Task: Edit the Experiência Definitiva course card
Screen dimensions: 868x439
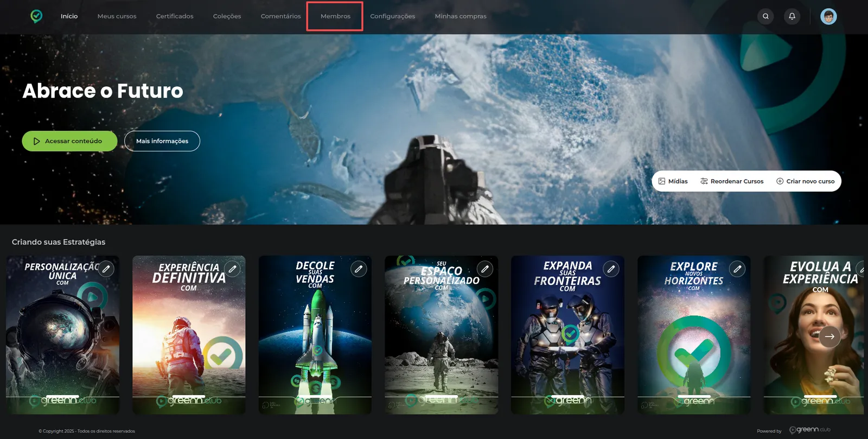Action: (232, 269)
